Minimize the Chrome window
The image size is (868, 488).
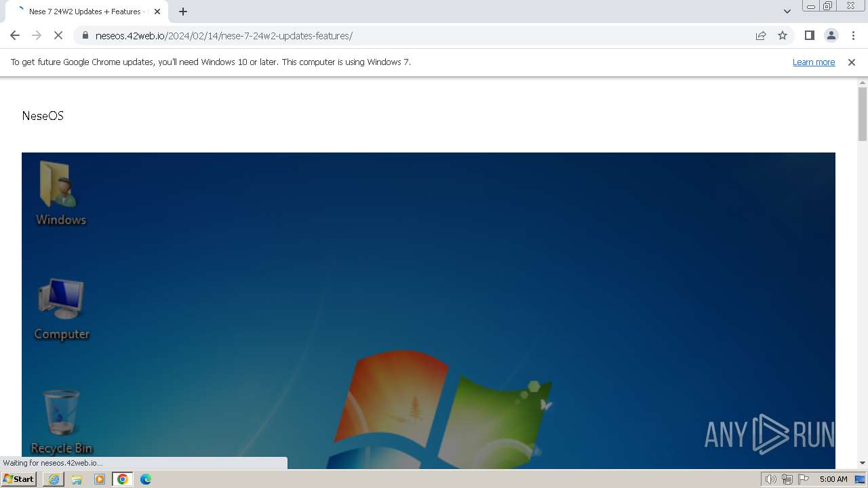810,6
